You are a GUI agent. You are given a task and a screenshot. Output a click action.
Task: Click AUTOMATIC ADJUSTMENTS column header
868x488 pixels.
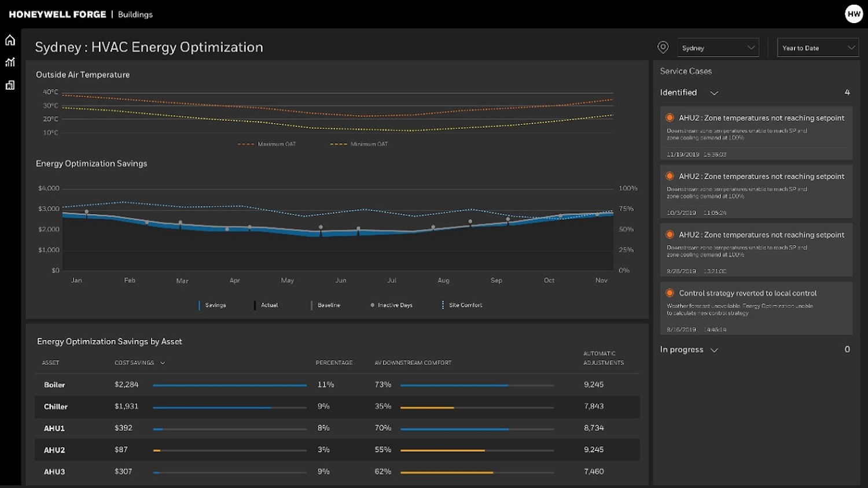[x=604, y=358]
